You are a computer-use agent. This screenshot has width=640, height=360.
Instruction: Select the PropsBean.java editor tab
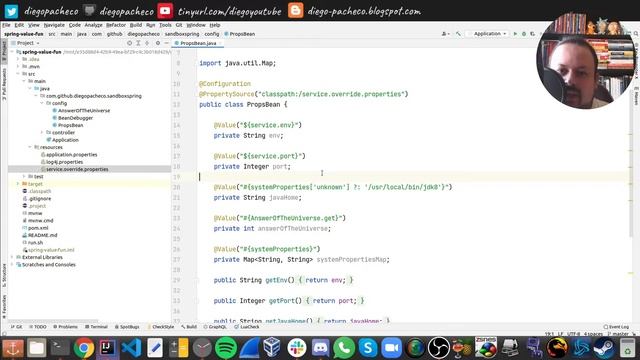pyautogui.click(x=198, y=43)
